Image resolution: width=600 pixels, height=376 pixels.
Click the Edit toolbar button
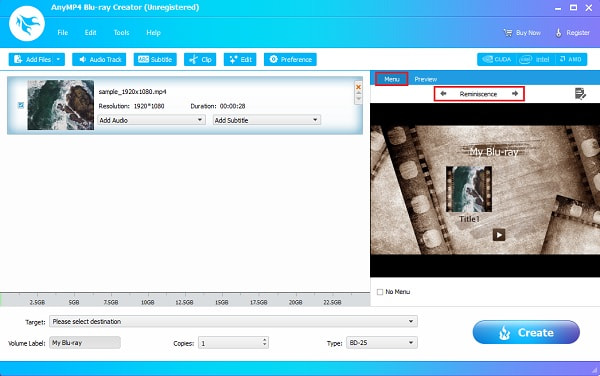(x=240, y=59)
